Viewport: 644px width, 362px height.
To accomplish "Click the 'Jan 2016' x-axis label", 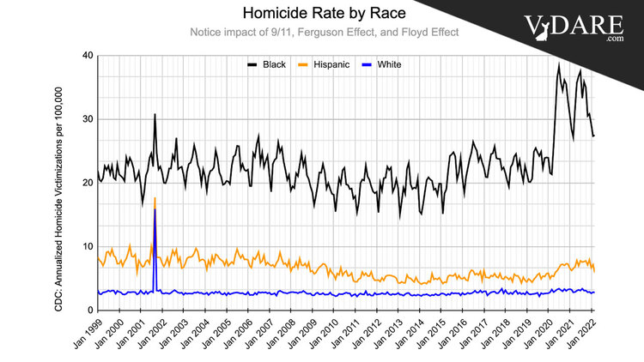I will click(453, 333).
